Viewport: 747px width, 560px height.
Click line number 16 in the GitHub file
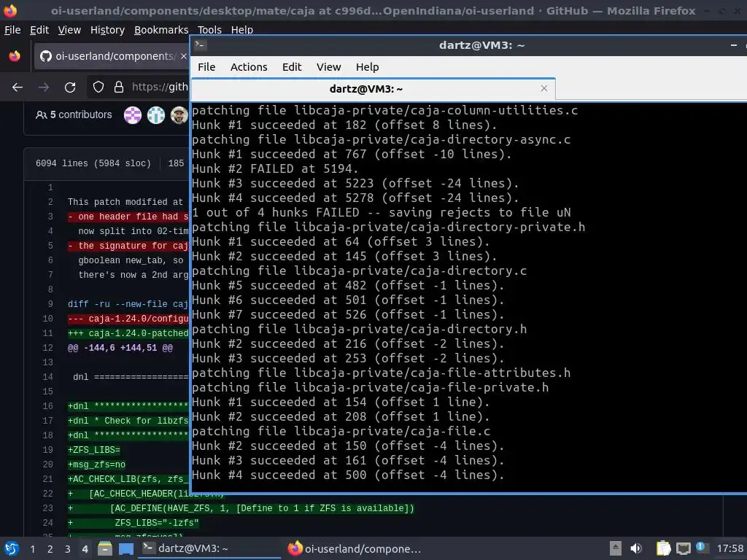pyautogui.click(x=47, y=406)
